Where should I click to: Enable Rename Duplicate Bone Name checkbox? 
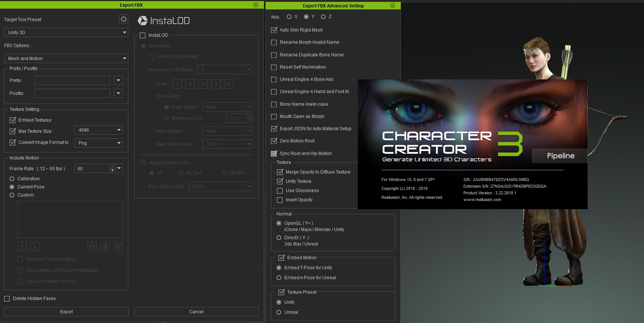click(x=274, y=55)
